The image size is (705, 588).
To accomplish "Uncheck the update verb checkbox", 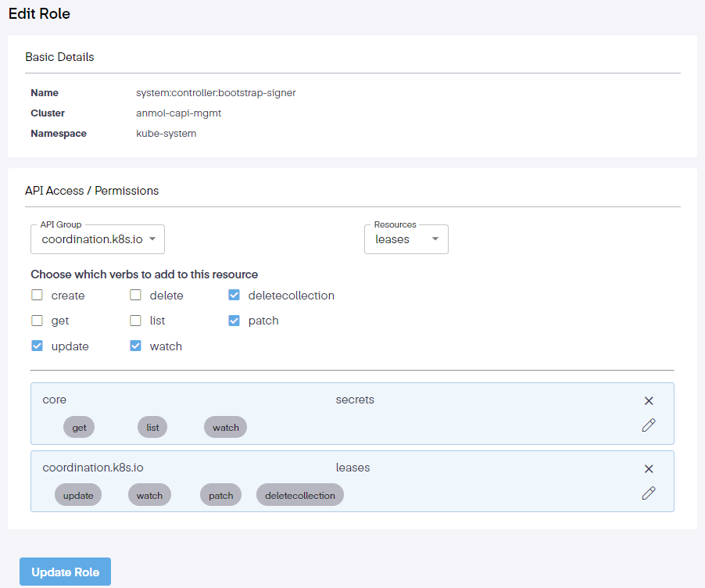I will click(x=37, y=346).
